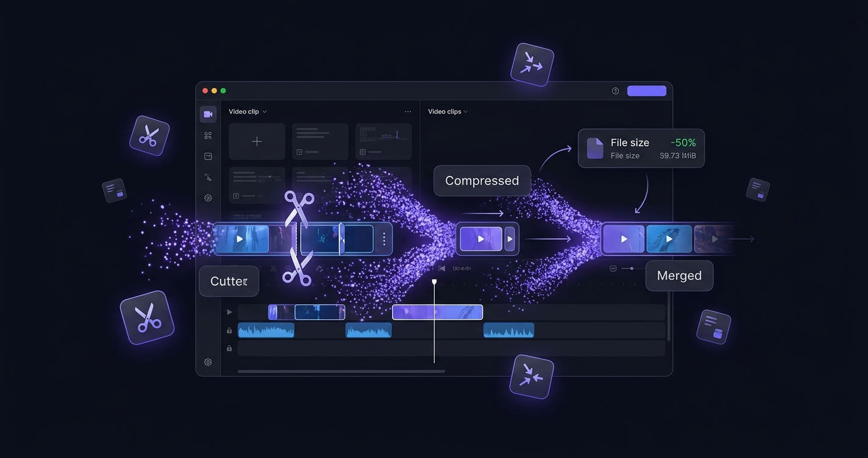This screenshot has height=458, width=868.
Task: Click the "Merged" label
Action: (x=679, y=276)
